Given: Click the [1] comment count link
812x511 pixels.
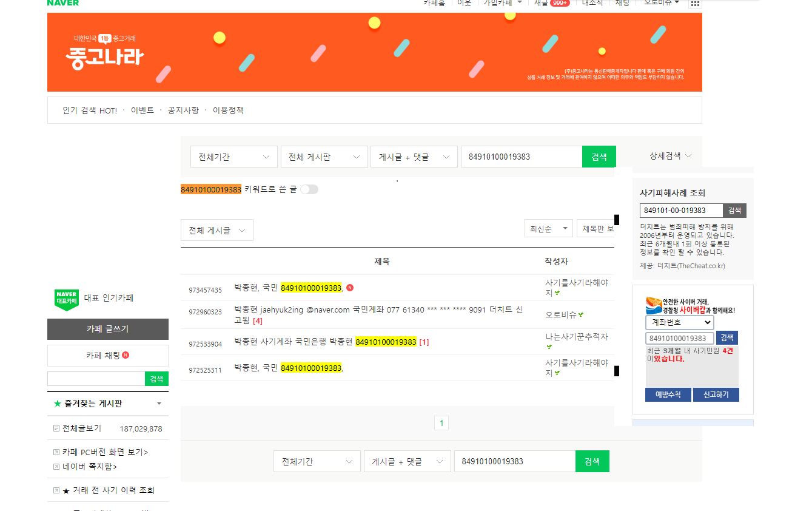Looking at the screenshot, I should pos(424,342).
